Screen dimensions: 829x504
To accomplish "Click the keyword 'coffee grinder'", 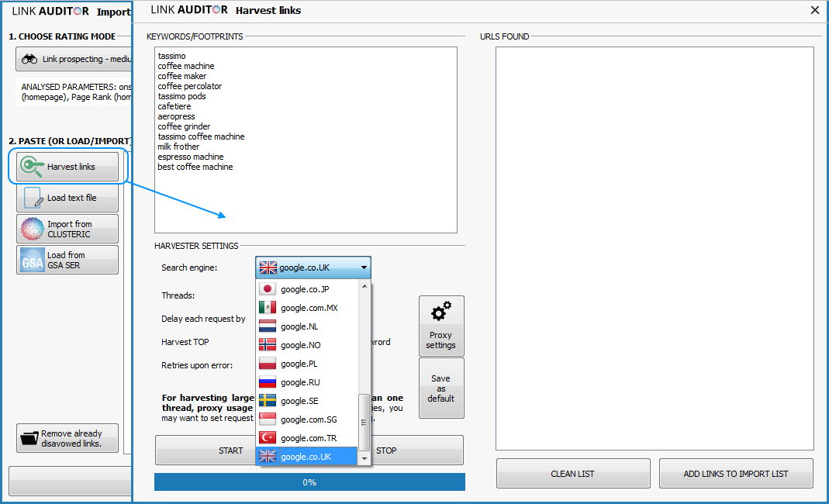I will click(184, 126).
